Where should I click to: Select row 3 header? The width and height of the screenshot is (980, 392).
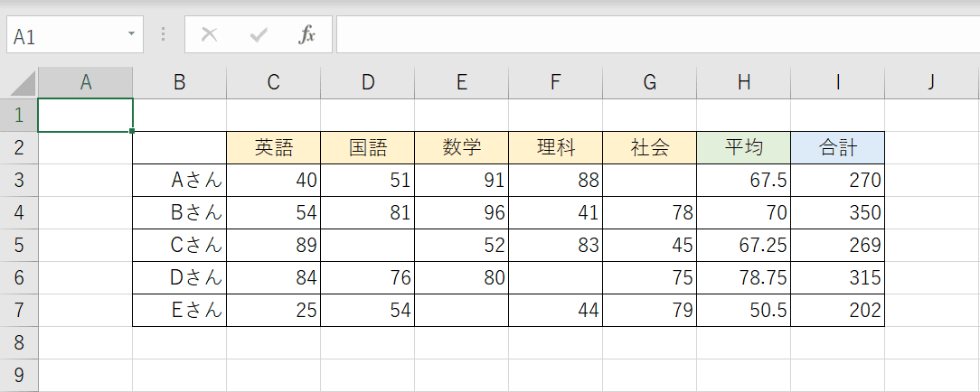click(19, 181)
